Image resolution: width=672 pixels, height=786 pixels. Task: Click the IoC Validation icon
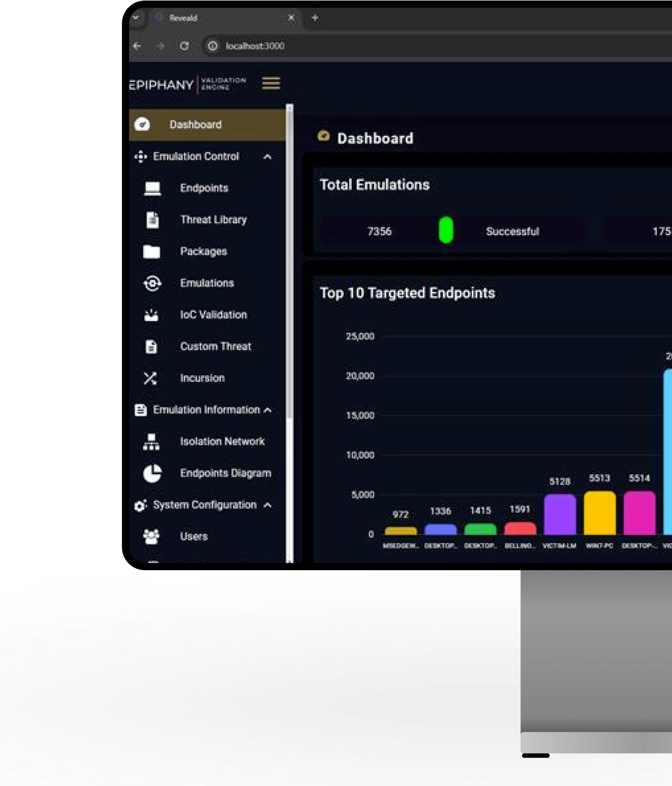[151, 315]
